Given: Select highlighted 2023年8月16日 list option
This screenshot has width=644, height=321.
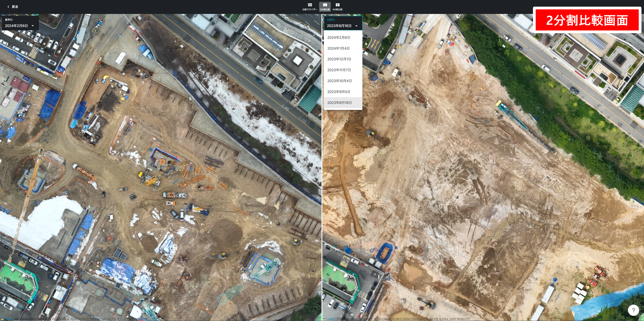Looking at the screenshot, I should (x=339, y=103).
